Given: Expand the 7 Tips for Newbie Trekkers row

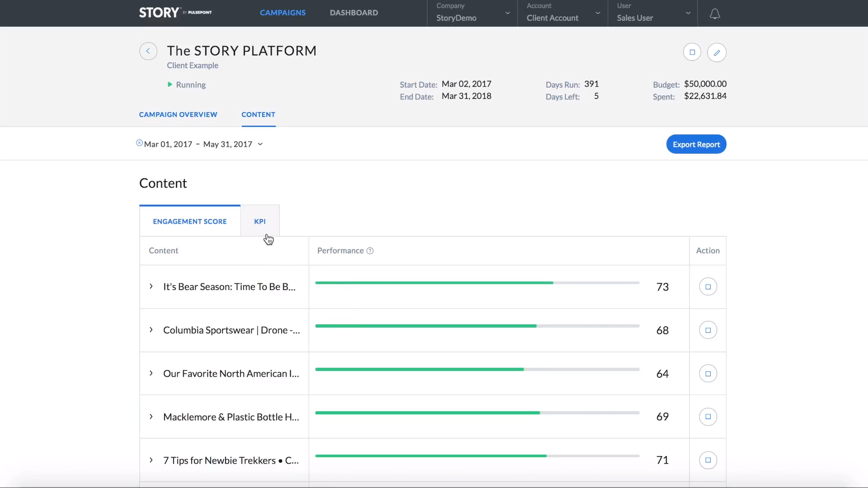Looking at the screenshot, I should click(151, 460).
